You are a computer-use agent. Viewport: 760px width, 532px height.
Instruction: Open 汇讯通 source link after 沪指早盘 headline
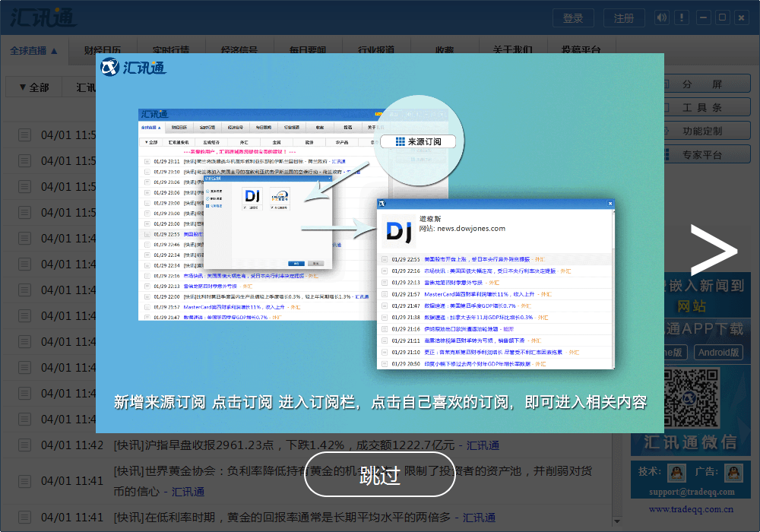click(483, 445)
